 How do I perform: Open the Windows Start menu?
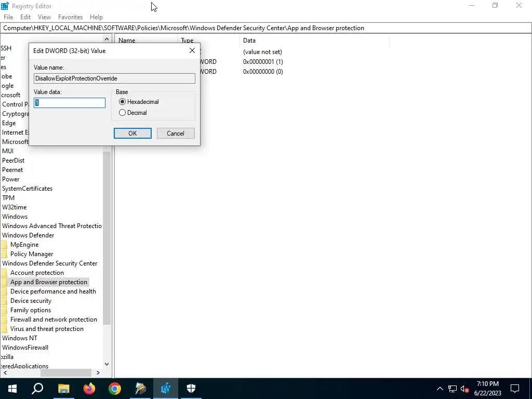pyautogui.click(x=12, y=389)
